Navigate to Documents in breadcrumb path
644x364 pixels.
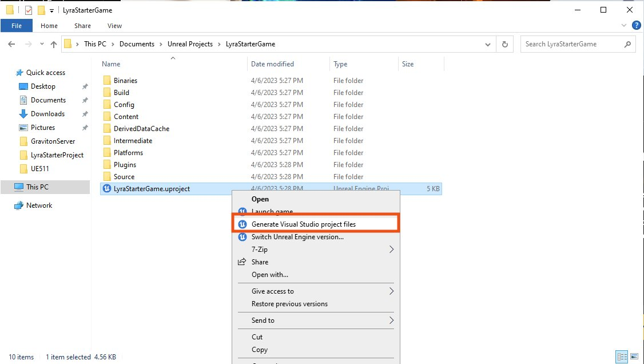tap(137, 44)
